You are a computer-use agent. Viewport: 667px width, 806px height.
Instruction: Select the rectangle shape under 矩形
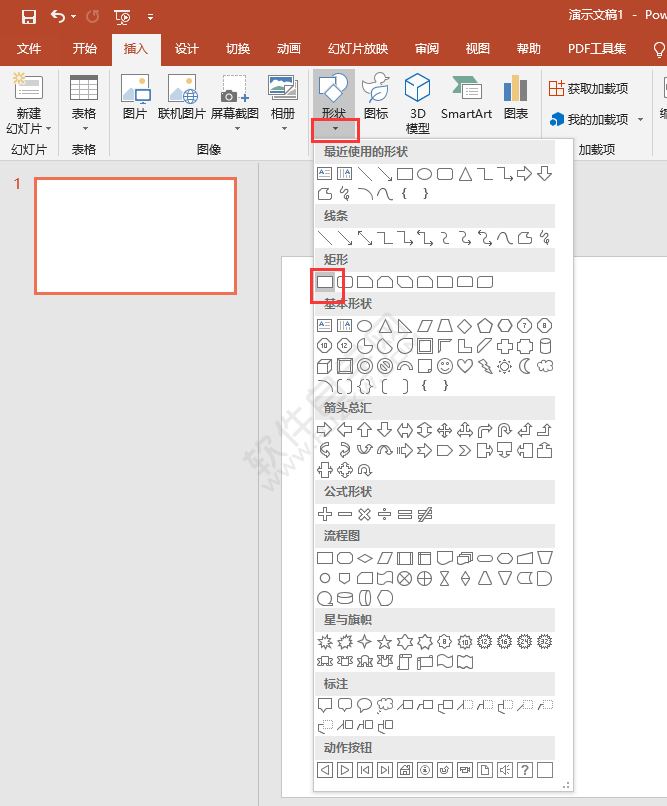pyautogui.click(x=325, y=282)
